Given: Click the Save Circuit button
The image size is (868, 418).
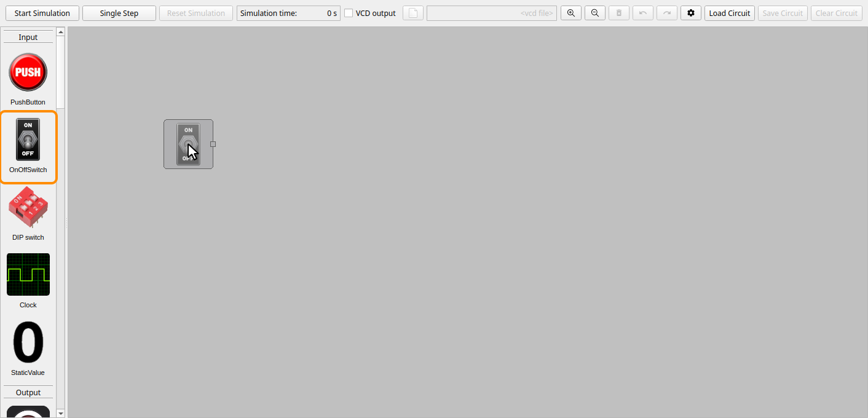Looking at the screenshot, I should 783,13.
